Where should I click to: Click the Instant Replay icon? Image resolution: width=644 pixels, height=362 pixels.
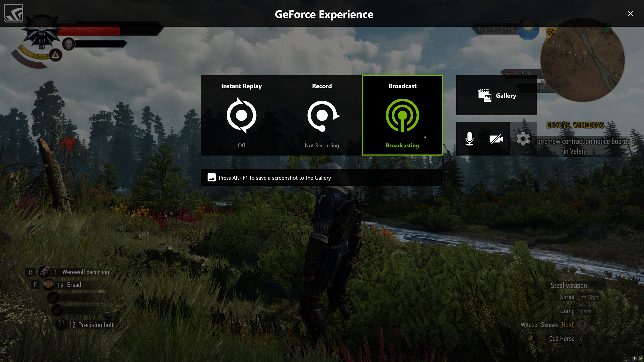point(242,116)
